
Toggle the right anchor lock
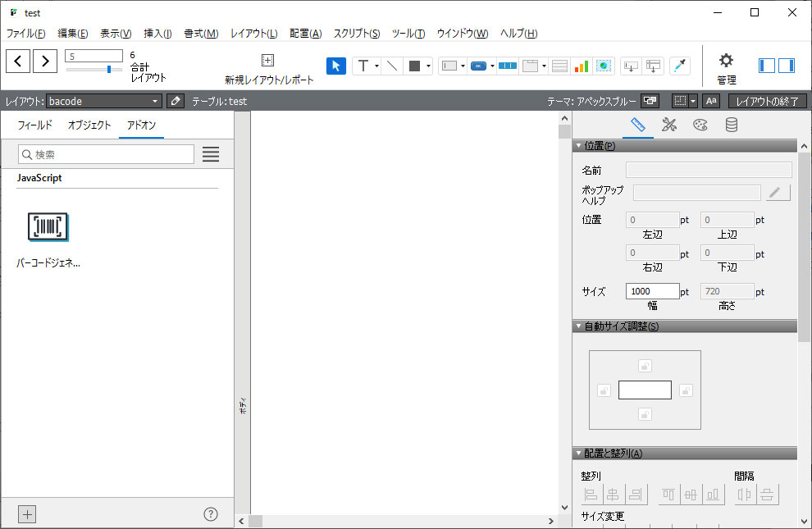click(686, 390)
